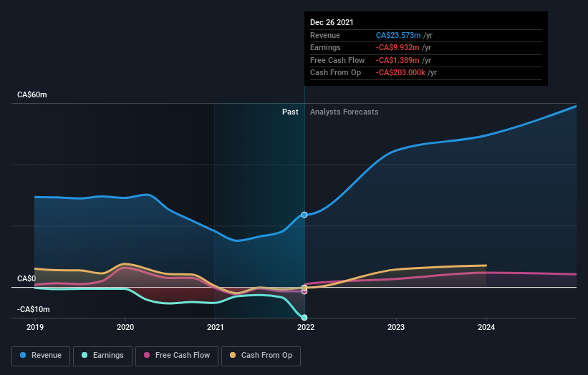Click the 2024 x-axis label
The width and height of the screenshot is (588, 375).
(x=486, y=327)
